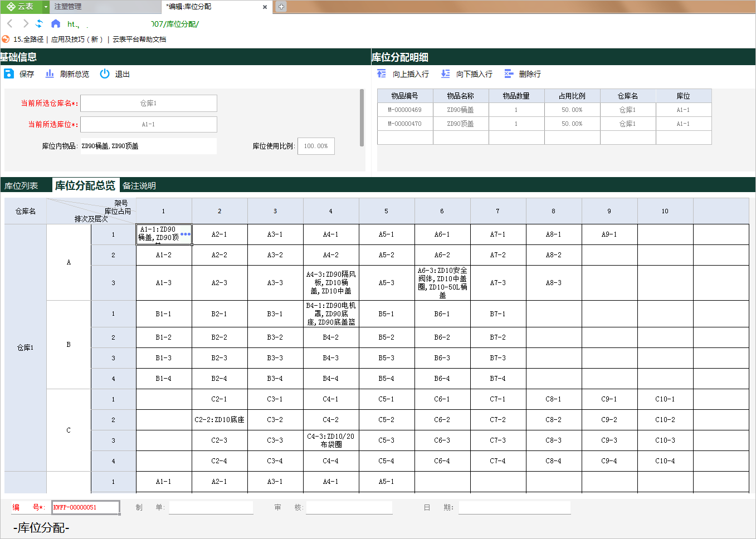This screenshot has height=539, width=756.
Task: Click the address bar URL
Action: 133,24
